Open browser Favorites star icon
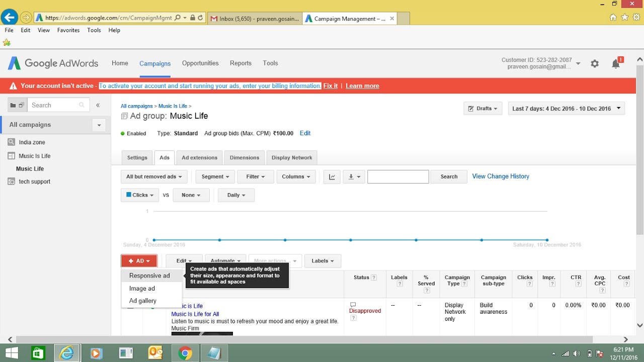644x362 pixels. [624, 18]
